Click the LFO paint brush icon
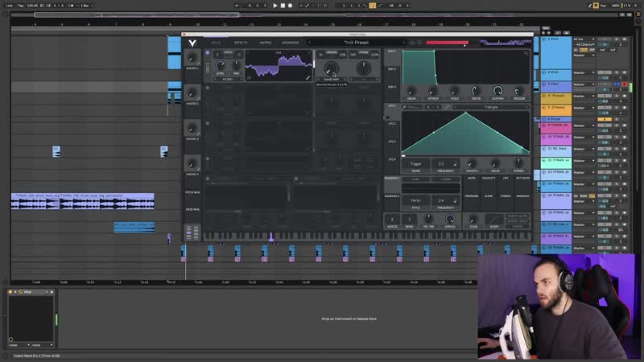 click(x=448, y=107)
